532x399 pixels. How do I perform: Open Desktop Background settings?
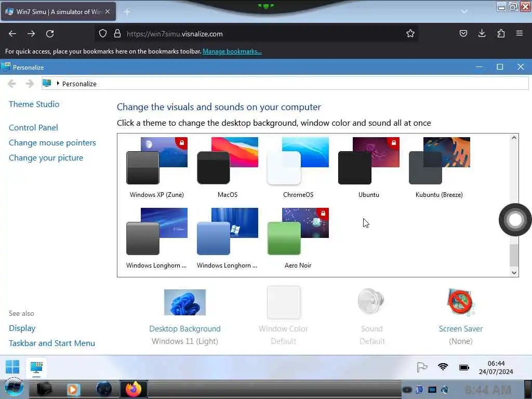[x=185, y=316]
